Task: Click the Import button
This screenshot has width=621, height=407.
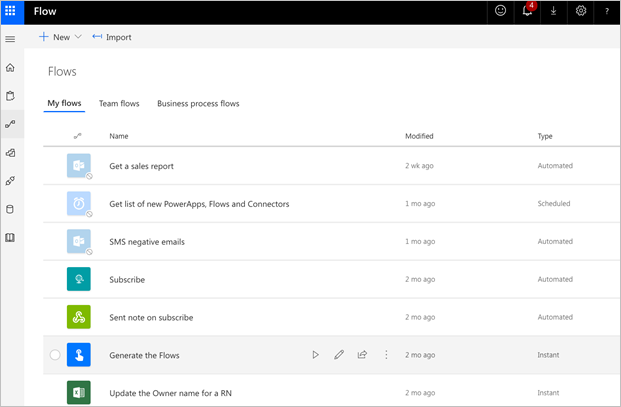Action: point(112,37)
